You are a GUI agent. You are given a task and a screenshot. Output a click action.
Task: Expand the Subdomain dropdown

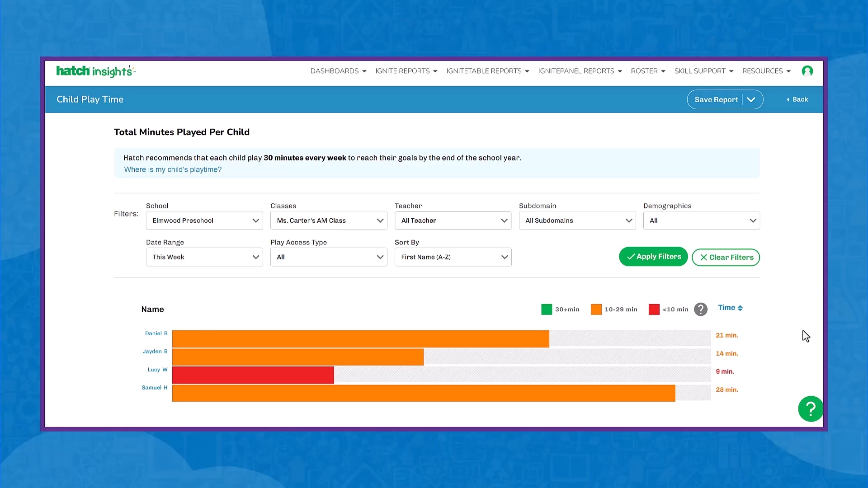click(x=577, y=221)
